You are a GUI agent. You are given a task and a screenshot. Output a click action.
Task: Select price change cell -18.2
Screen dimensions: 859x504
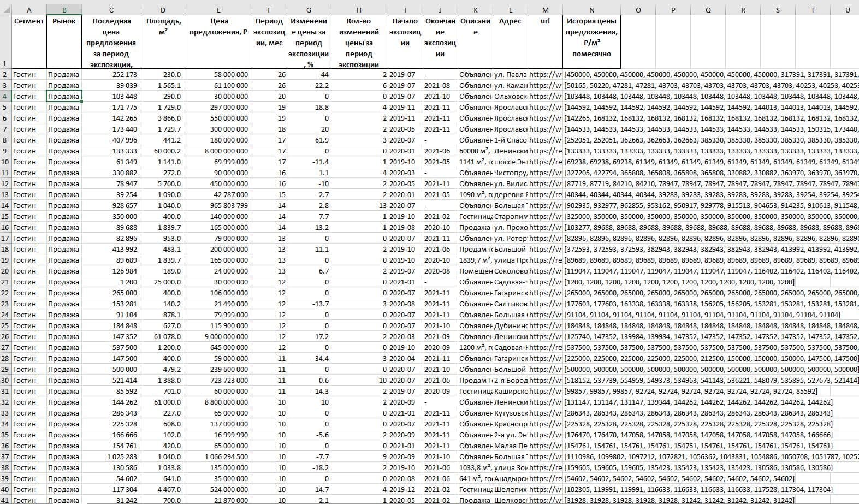tap(309, 467)
